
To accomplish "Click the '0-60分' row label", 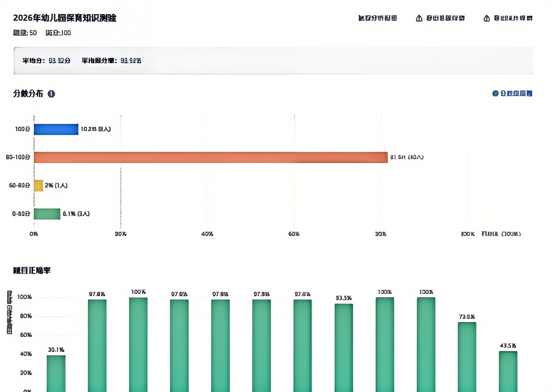I will pos(21,214).
